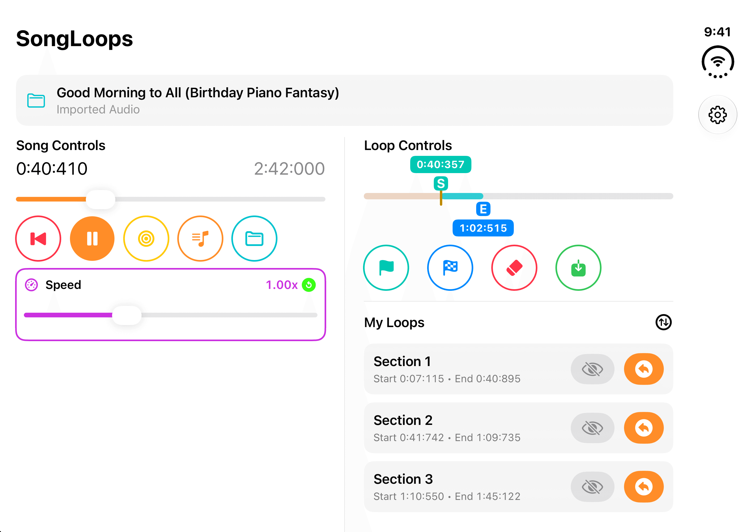
Task: Click the song position slider thumb
Action: pos(100,199)
